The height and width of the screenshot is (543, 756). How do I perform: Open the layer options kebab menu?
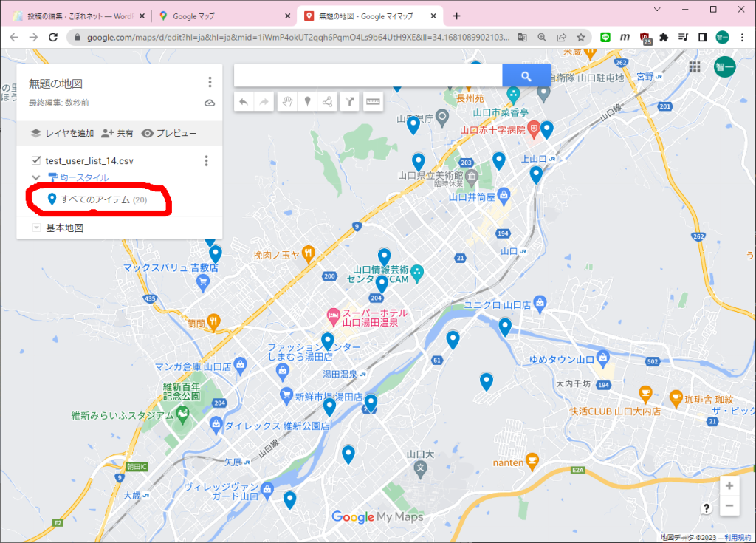coord(206,160)
